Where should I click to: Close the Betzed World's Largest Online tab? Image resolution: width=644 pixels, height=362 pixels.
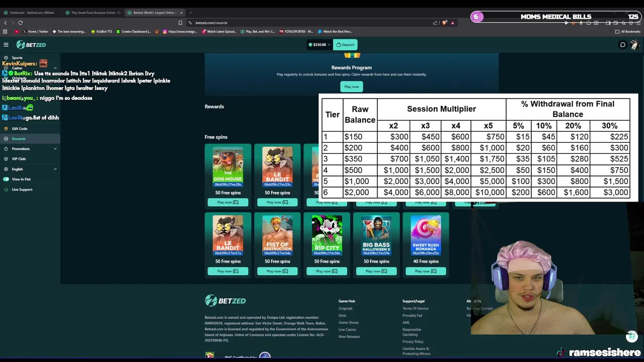(x=181, y=13)
